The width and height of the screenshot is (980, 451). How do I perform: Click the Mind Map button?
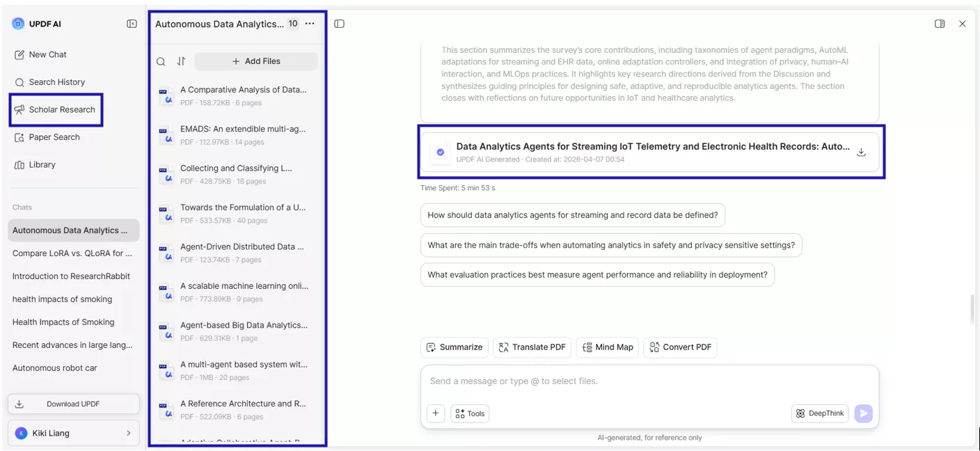(608, 347)
